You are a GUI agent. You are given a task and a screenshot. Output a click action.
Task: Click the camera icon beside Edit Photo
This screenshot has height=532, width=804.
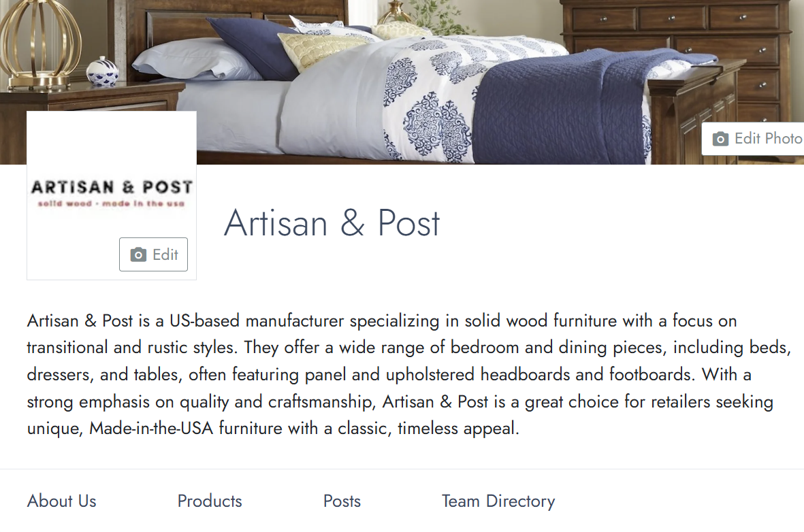(x=720, y=139)
